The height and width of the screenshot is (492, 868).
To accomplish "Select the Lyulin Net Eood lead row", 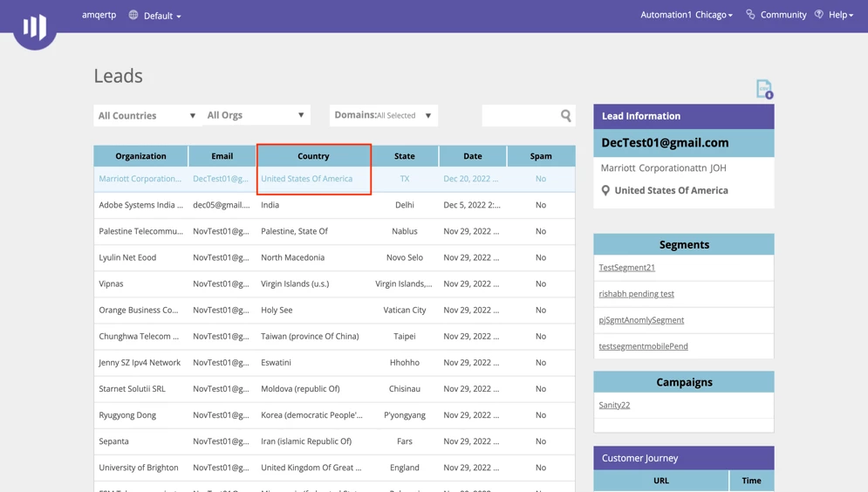I will pyautogui.click(x=334, y=257).
